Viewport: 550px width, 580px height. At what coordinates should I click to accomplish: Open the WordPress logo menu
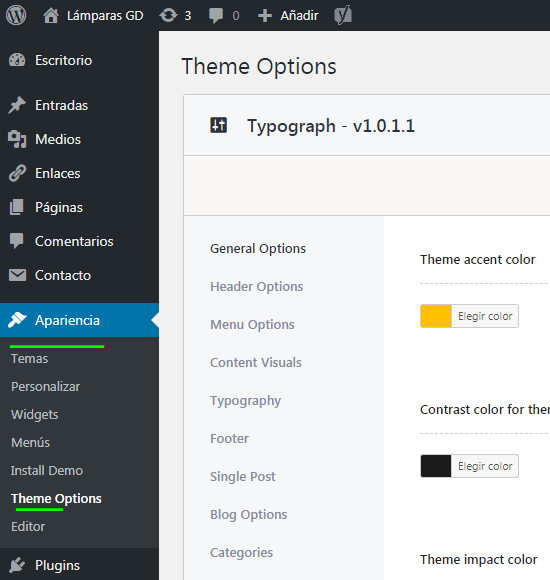[x=16, y=15]
